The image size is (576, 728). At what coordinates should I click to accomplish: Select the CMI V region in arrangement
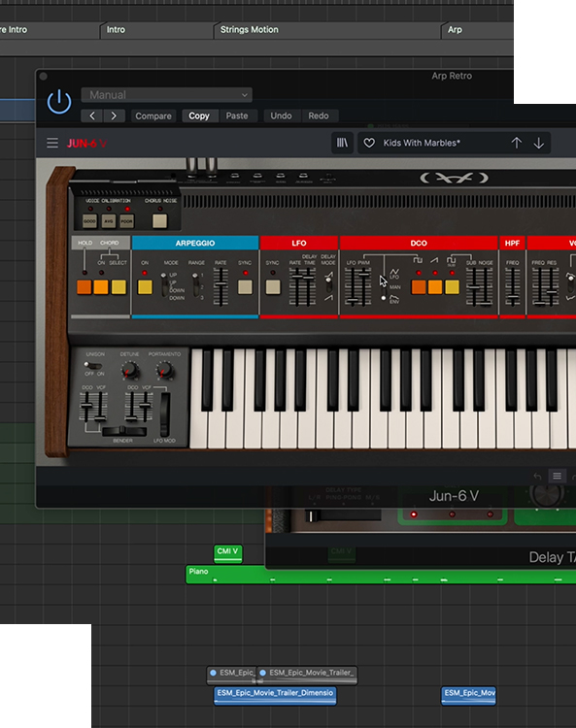click(x=227, y=553)
